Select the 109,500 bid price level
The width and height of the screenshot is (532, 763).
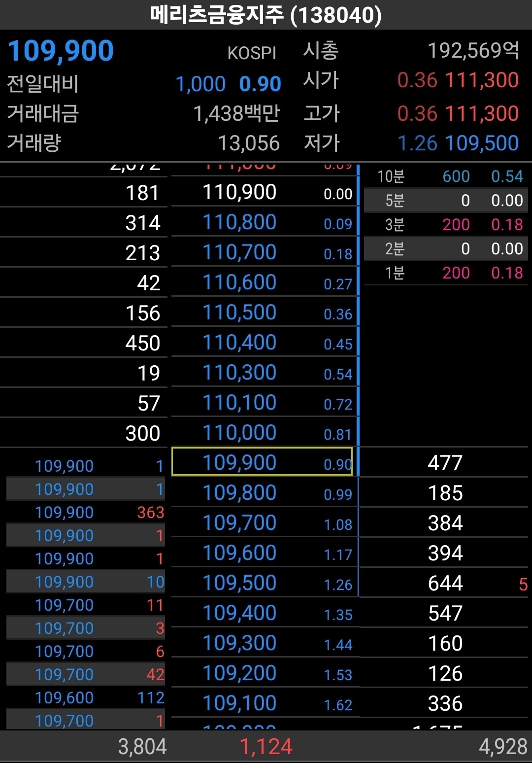[262, 583]
